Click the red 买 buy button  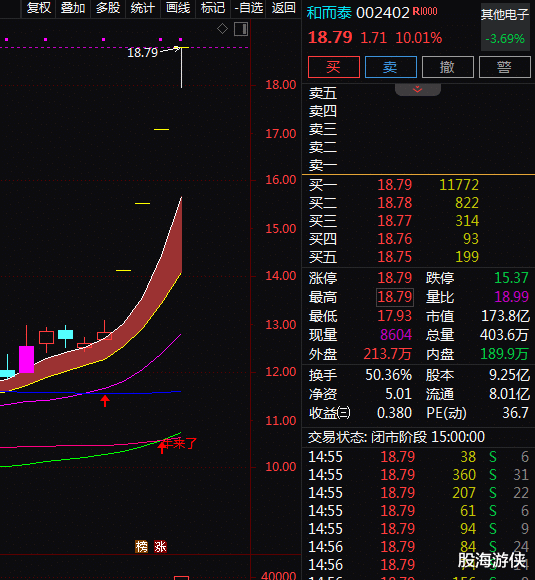334,67
